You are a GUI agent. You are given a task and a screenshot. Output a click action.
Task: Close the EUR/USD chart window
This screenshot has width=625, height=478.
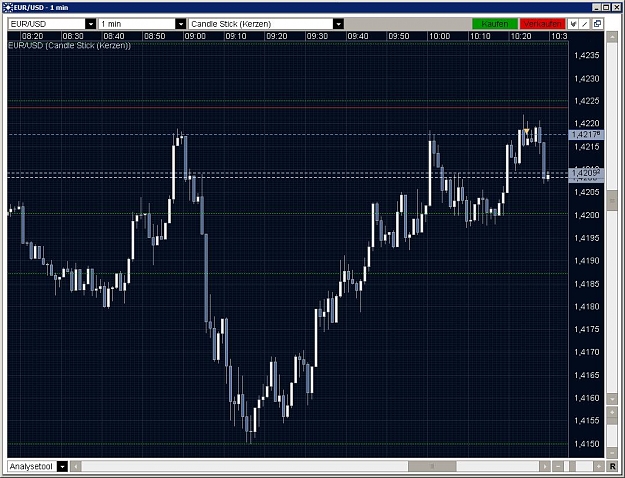(616, 7)
